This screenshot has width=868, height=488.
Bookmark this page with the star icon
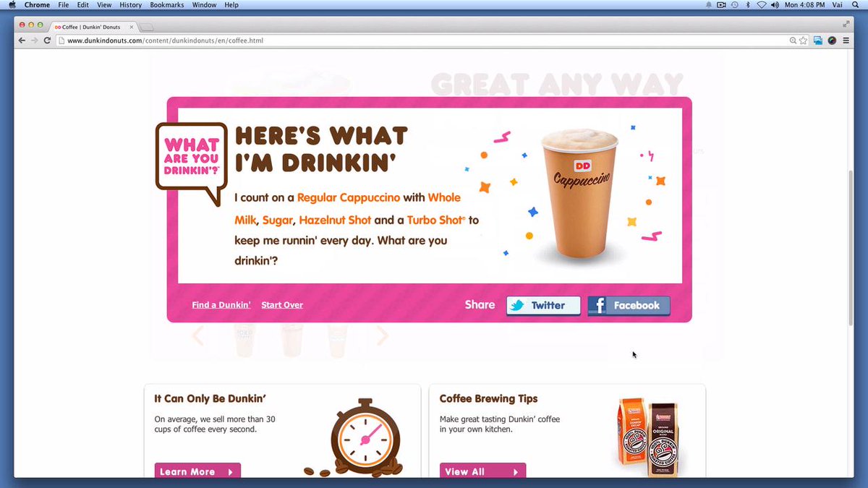803,40
